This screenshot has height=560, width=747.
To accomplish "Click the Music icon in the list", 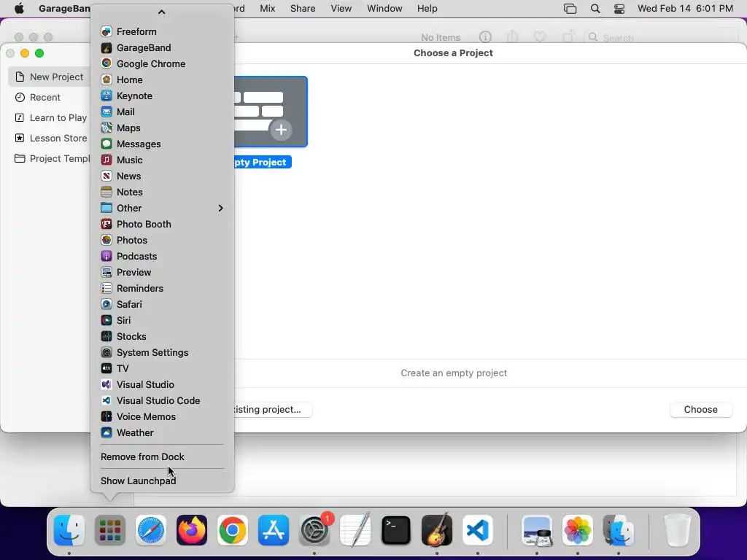I will (107, 160).
